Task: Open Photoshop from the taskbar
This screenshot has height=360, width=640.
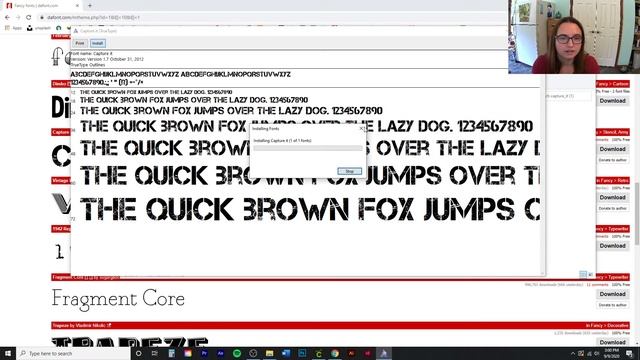Action: point(302,353)
